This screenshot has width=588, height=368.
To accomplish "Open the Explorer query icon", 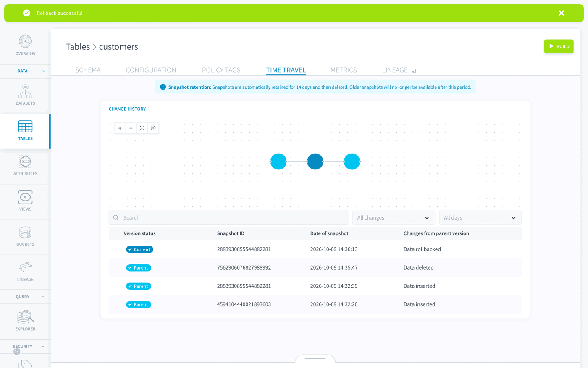I will (x=25, y=317).
